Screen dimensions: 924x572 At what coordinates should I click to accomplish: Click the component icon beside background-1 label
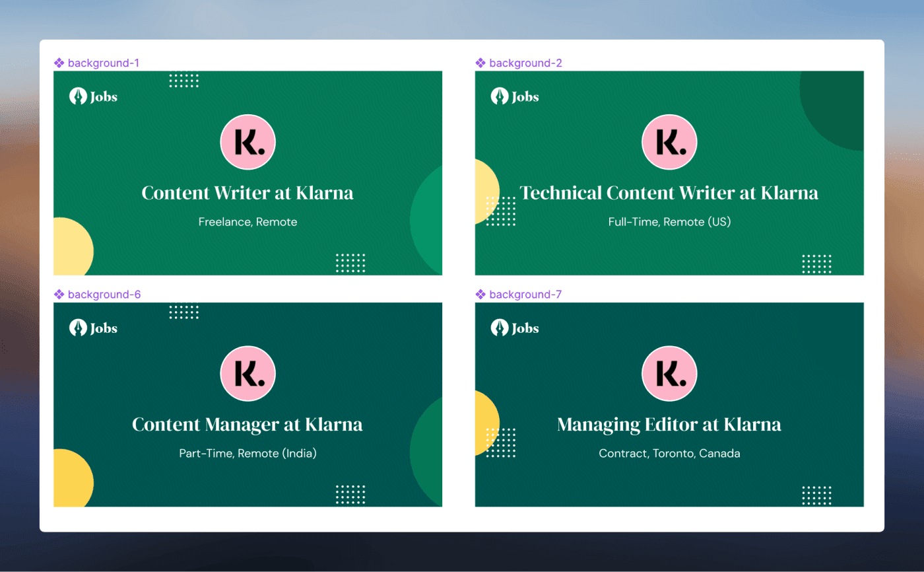click(x=59, y=63)
